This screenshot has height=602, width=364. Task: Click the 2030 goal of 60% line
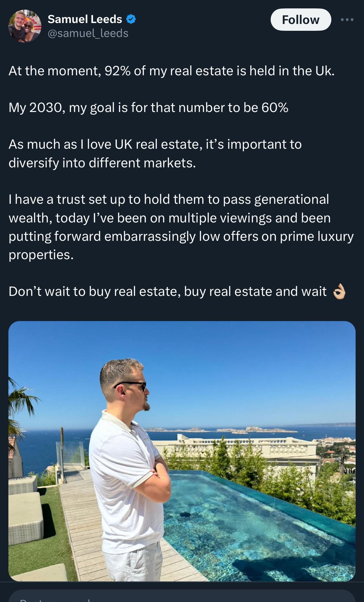pos(148,108)
